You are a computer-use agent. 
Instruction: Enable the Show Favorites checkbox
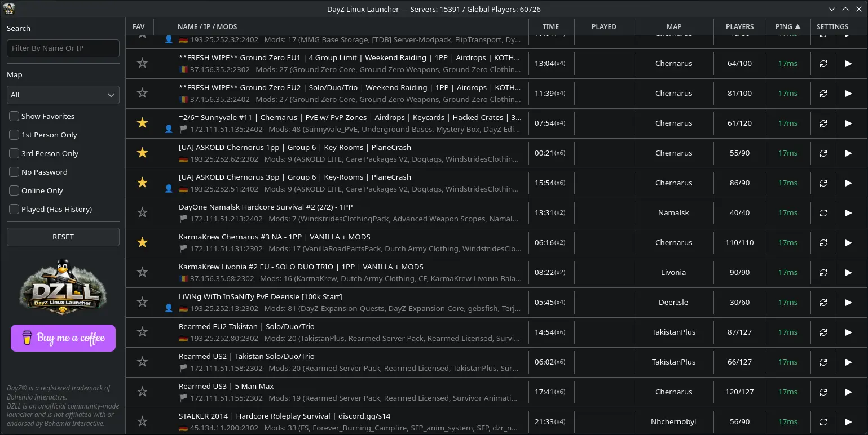14,116
